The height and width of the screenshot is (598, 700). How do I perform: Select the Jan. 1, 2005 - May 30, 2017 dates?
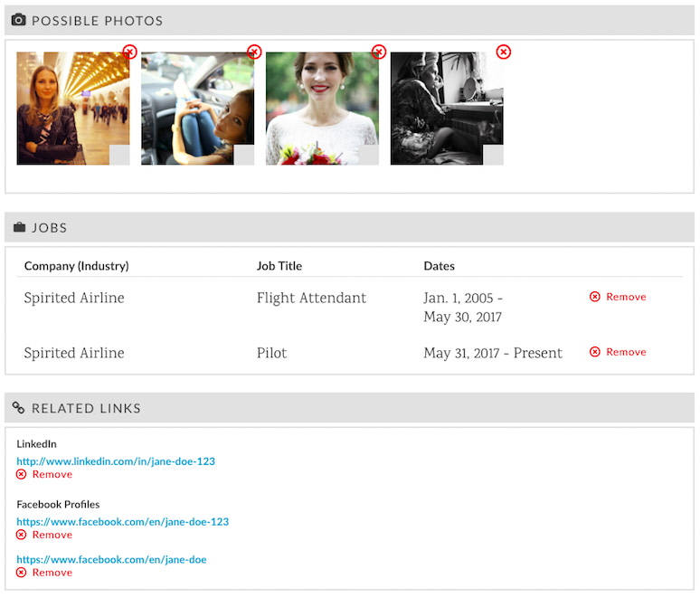pyautogui.click(x=463, y=308)
